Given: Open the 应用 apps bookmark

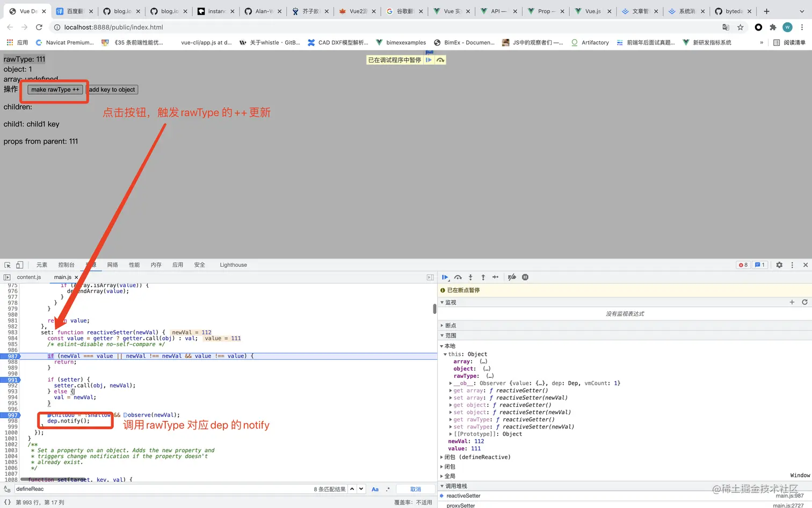Looking at the screenshot, I should click(x=17, y=42).
